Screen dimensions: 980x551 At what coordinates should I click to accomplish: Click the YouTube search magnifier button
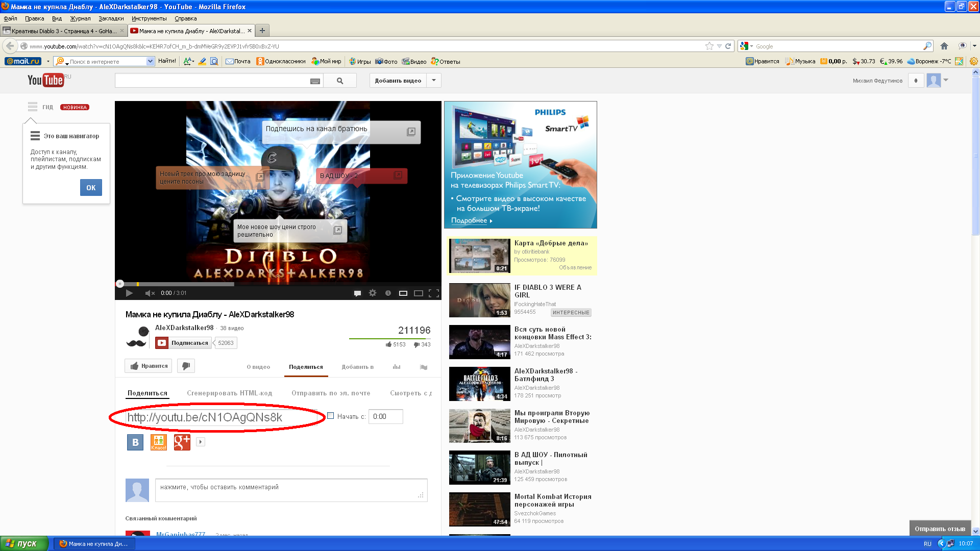pyautogui.click(x=340, y=81)
